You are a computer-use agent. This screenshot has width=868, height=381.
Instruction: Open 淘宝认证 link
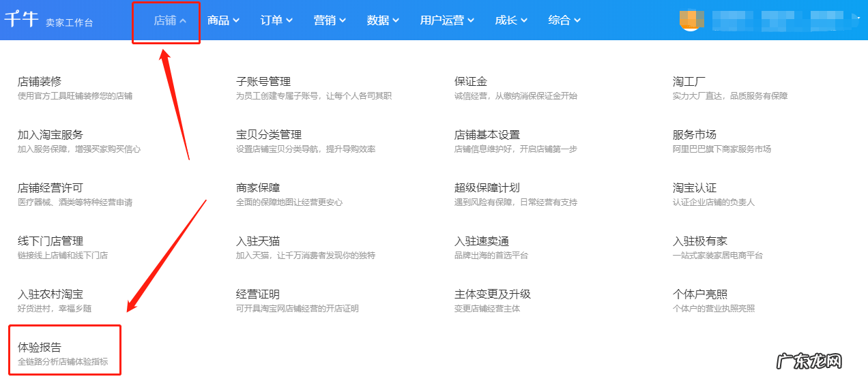(695, 187)
